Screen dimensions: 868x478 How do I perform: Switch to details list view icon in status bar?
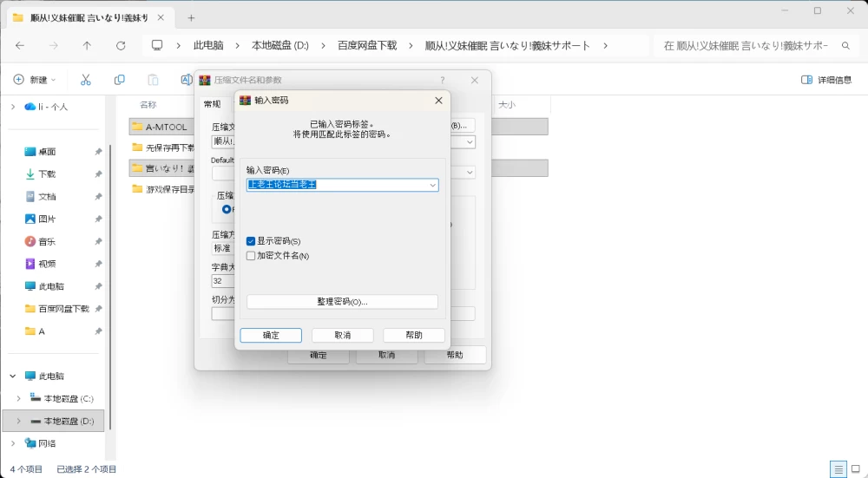pos(838,469)
